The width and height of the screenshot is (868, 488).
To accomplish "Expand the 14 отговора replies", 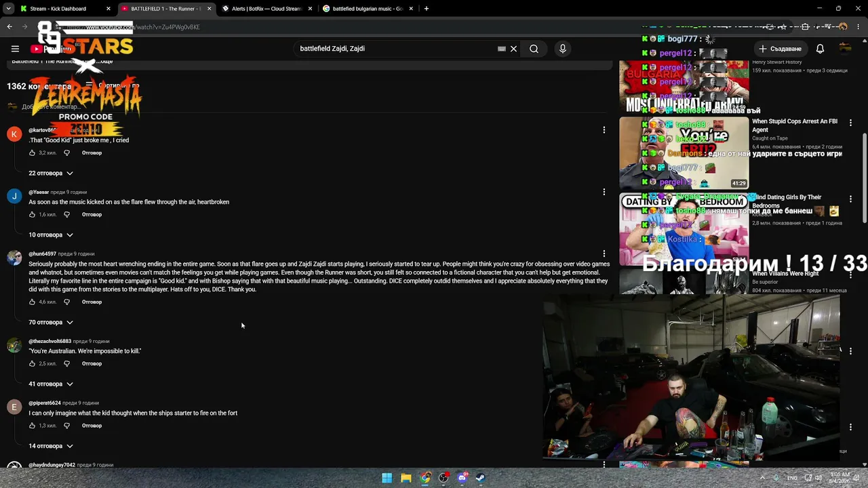I will (x=51, y=446).
